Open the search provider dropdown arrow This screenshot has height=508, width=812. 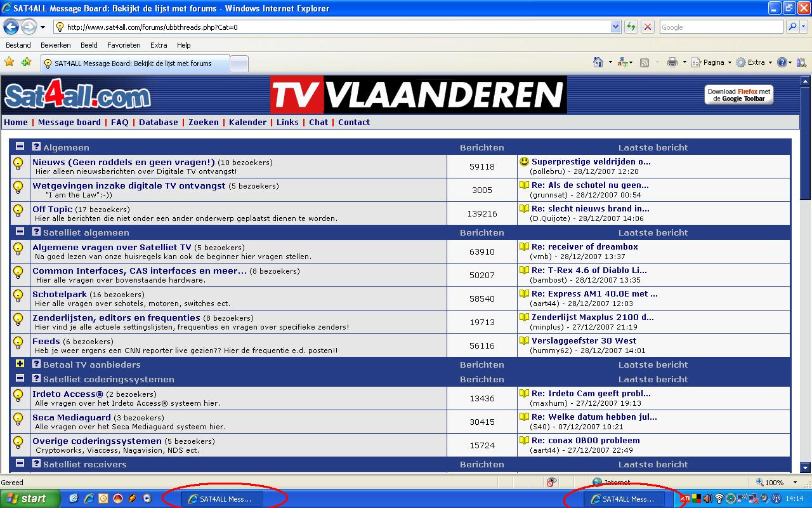click(804, 27)
